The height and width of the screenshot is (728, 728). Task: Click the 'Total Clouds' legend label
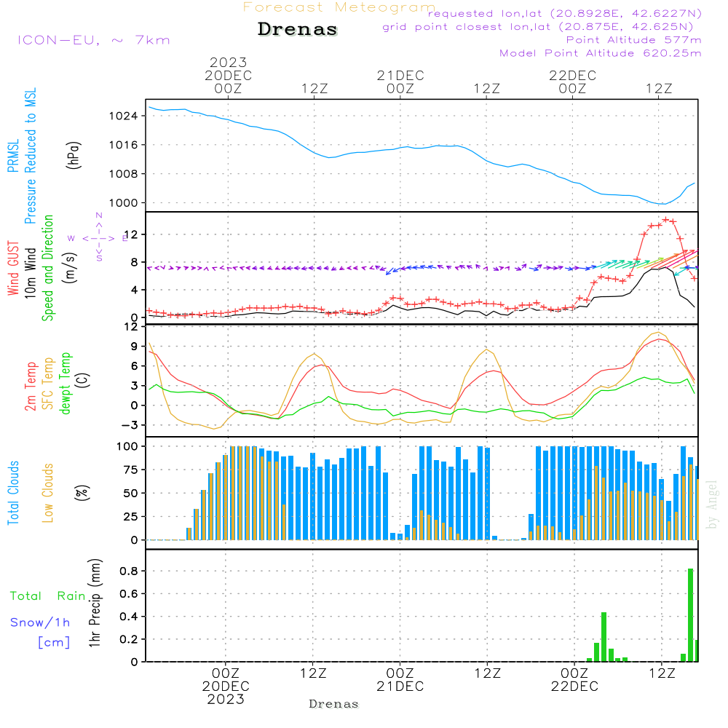point(13,493)
